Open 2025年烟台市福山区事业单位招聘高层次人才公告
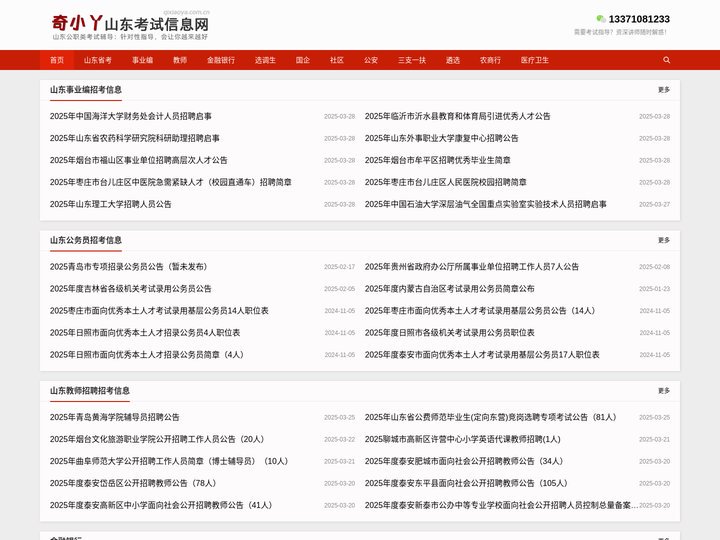Image resolution: width=720 pixels, height=540 pixels. (x=139, y=161)
